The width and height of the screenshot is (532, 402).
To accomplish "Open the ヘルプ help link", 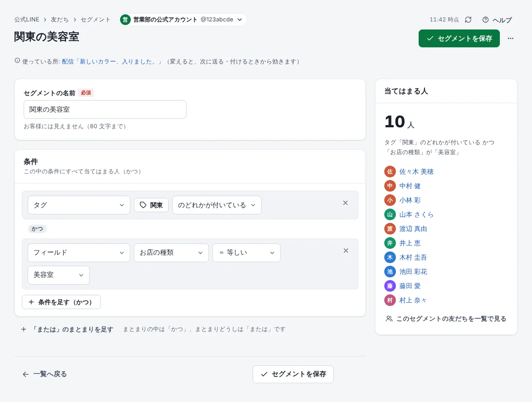I will pos(497,20).
